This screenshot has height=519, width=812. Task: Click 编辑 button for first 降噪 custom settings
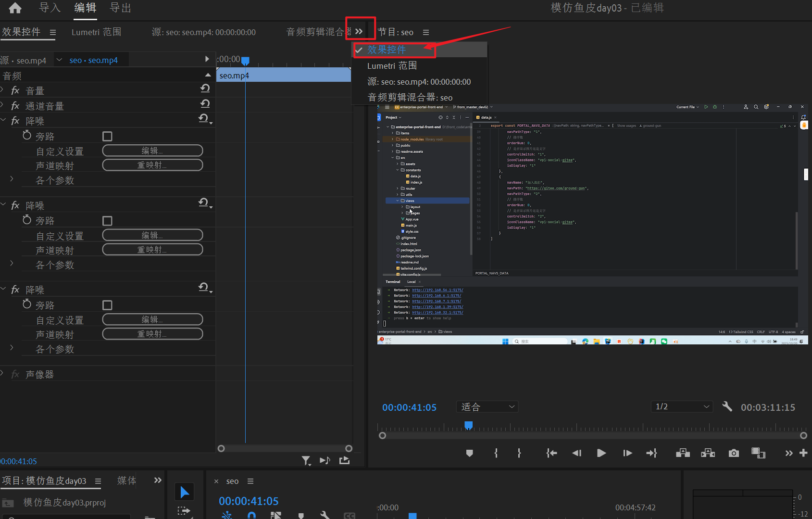pyautogui.click(x=152, y=151)
